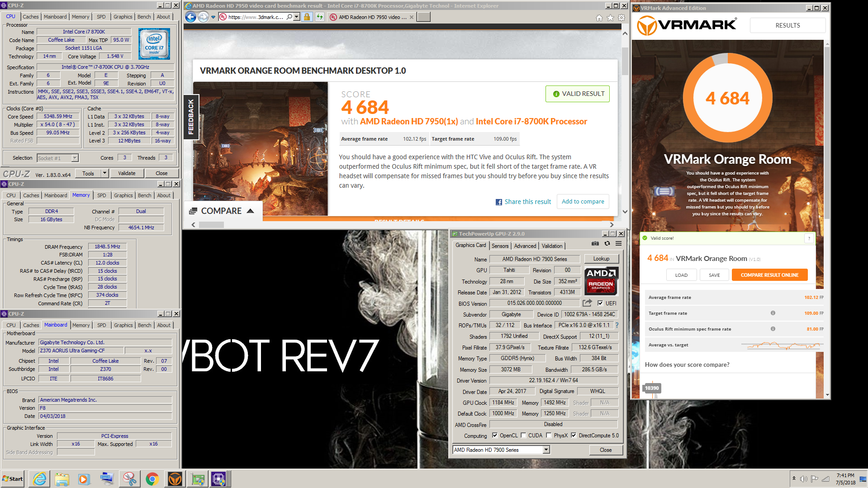Click Internet Explorer forward arrow
868x488 pixels.
point(204,17)
